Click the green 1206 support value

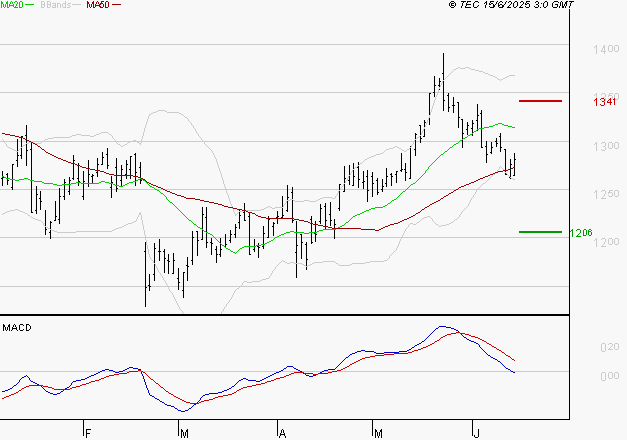(x=581, y=233)
